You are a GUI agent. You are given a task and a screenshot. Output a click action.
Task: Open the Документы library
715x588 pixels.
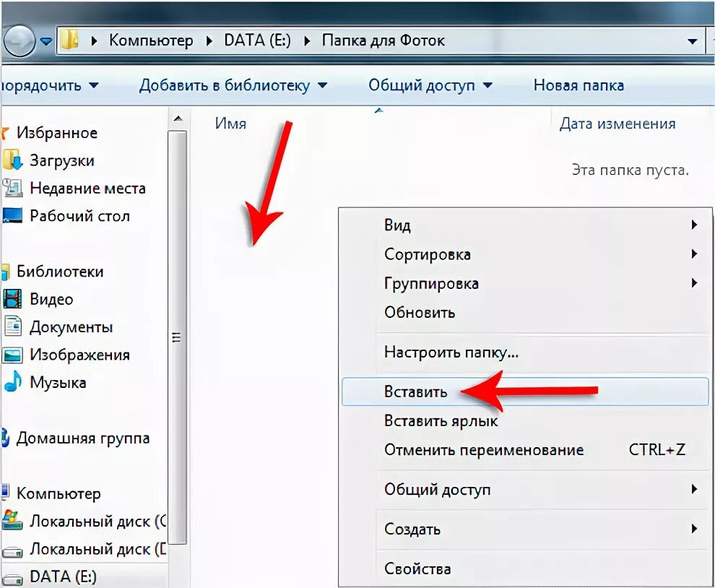click(71, 327)
